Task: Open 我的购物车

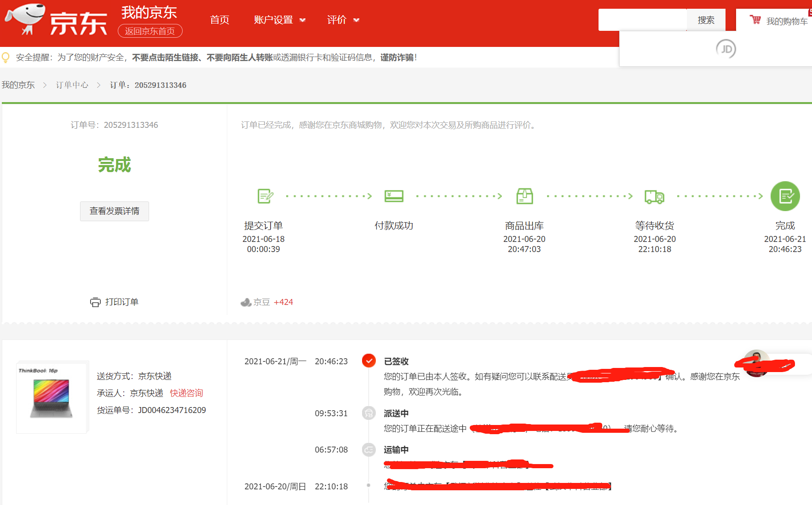Action: pyautogui.click(x=787, y=21)
